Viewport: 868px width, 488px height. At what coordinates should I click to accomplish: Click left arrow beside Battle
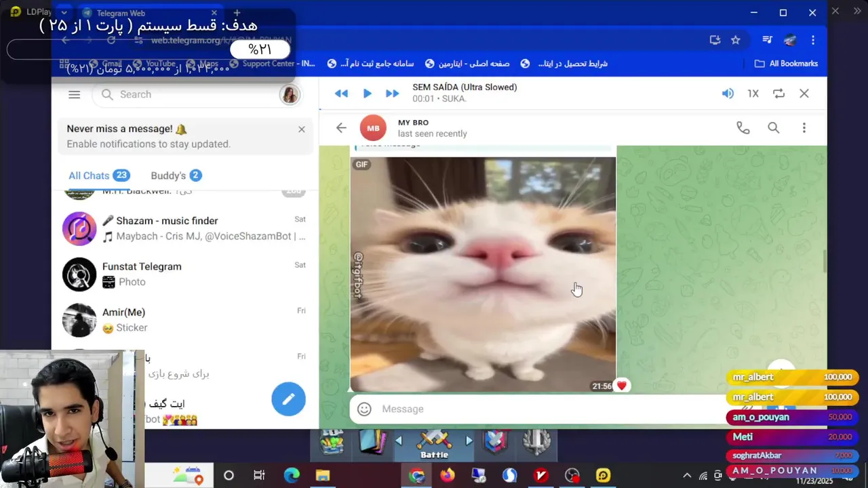point(399,441)
